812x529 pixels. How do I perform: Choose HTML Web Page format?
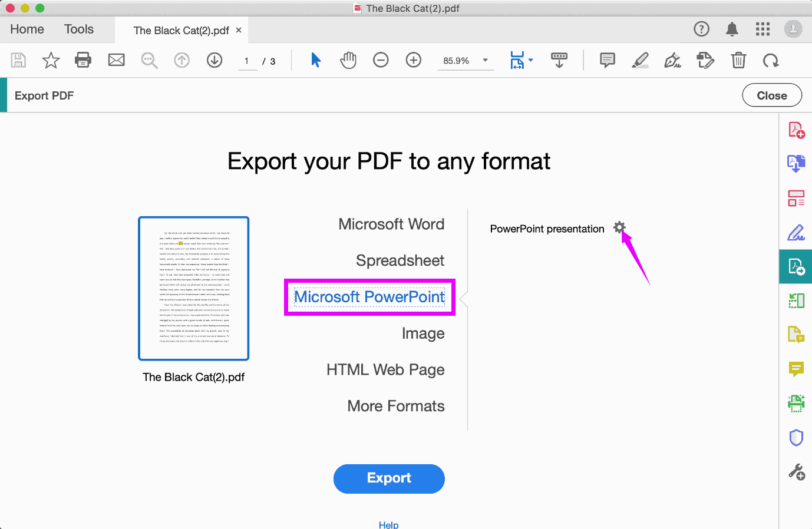tap(385, 370)
